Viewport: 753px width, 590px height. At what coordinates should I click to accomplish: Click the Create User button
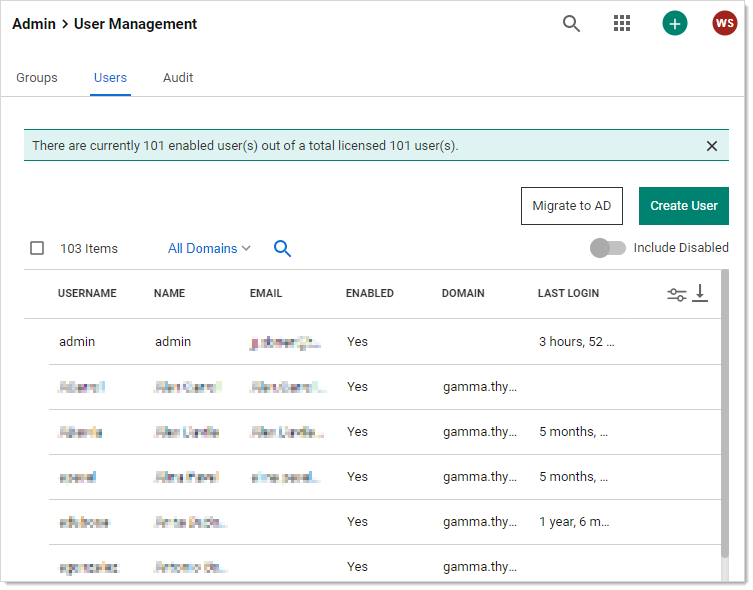tap(683, 206)
